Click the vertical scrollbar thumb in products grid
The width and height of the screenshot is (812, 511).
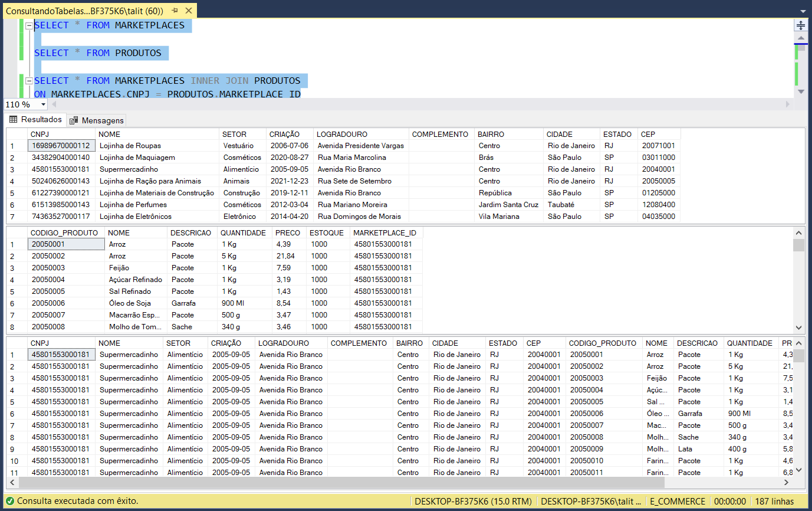coord(799,245)
